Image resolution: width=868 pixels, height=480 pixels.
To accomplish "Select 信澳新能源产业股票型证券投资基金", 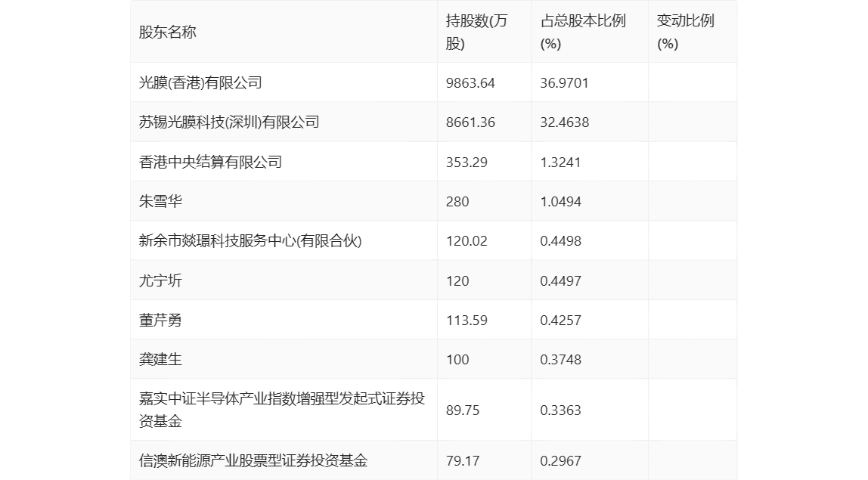I will click(x=253, y=460).
